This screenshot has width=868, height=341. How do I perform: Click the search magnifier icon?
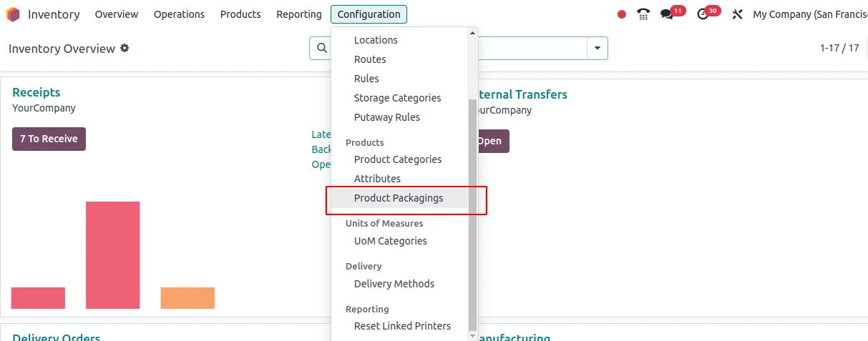pyautogui.click(x=322, y=48)
